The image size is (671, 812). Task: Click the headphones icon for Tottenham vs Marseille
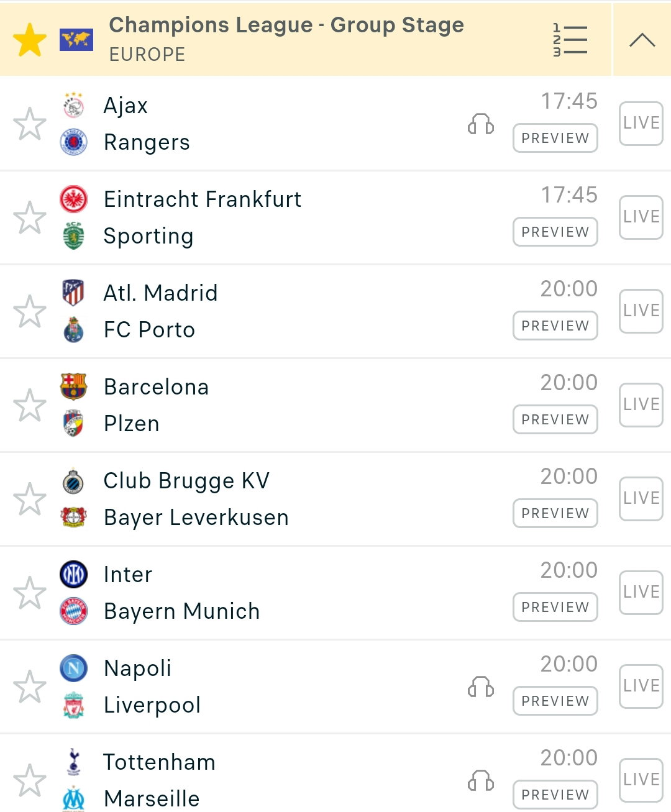(x=480, y=781)
